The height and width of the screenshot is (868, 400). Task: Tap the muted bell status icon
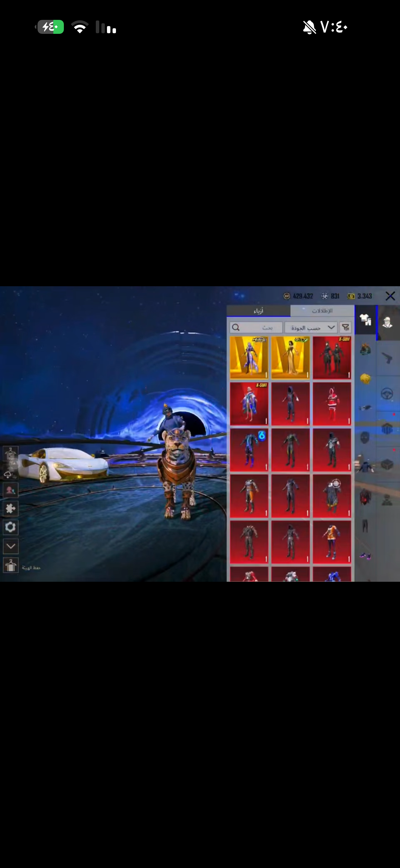coord(309,27)
